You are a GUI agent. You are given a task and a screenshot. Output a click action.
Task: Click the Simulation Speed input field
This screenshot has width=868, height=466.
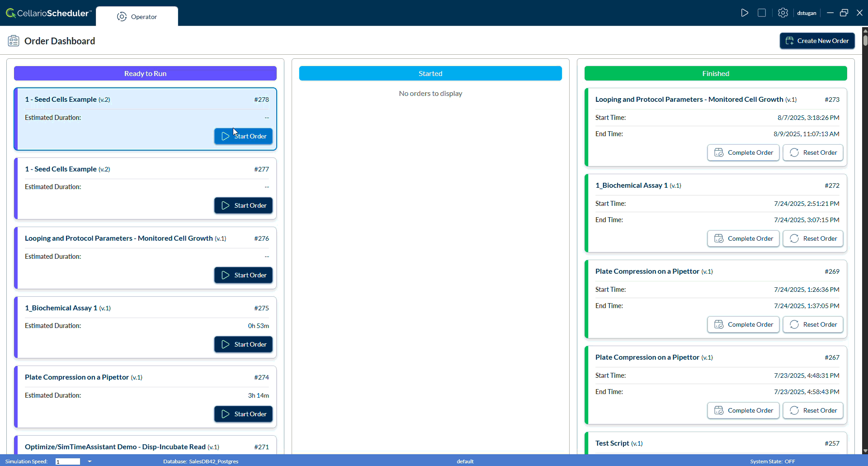pyautogui.click(x=68, y=461)
